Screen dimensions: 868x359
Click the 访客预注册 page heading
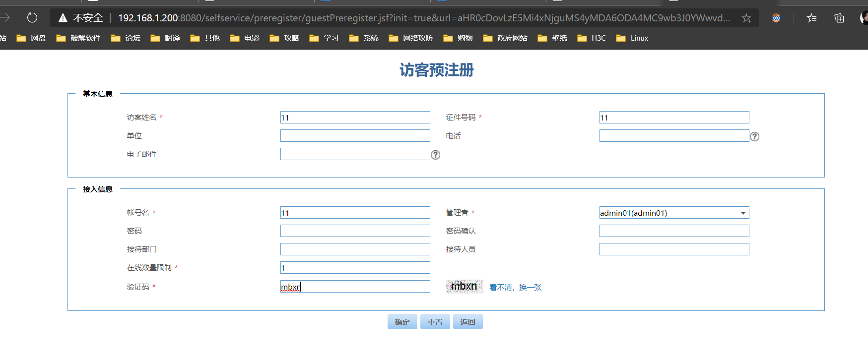point(437,70)
